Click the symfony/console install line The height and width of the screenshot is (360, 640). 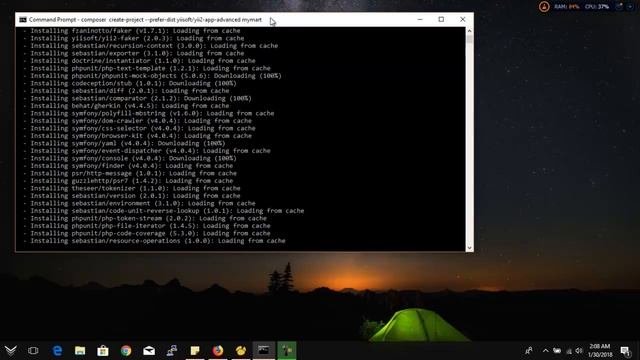[130, 158]
